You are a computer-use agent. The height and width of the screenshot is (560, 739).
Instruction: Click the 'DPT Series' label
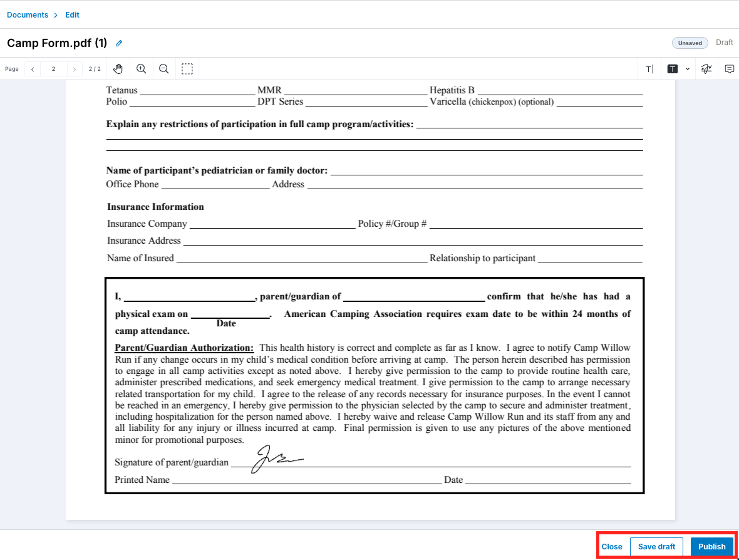point(281,101)
